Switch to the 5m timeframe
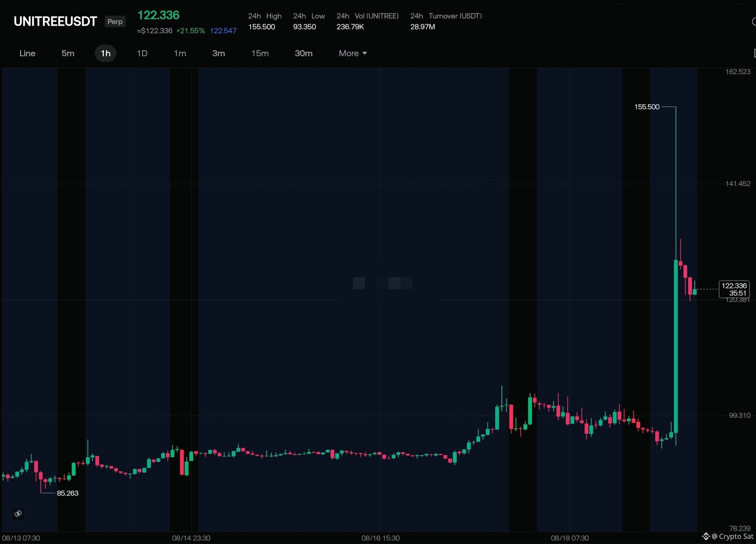This screenshot has height=544, width=756. 68,53
